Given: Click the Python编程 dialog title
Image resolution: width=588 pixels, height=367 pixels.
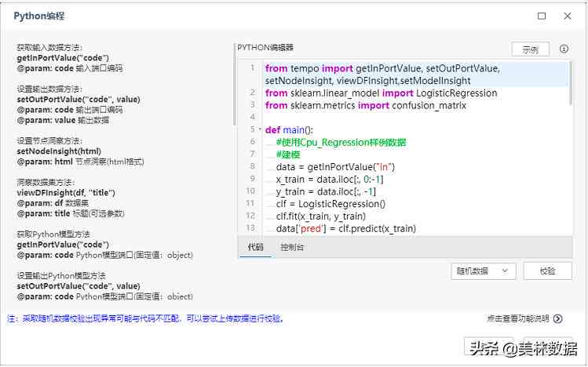Looking at the screenshot, I should click(x=39, y=16).
